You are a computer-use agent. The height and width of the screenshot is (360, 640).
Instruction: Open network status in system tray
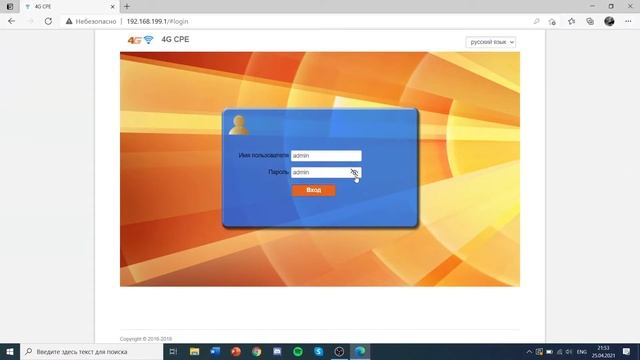tap(560, 351)
